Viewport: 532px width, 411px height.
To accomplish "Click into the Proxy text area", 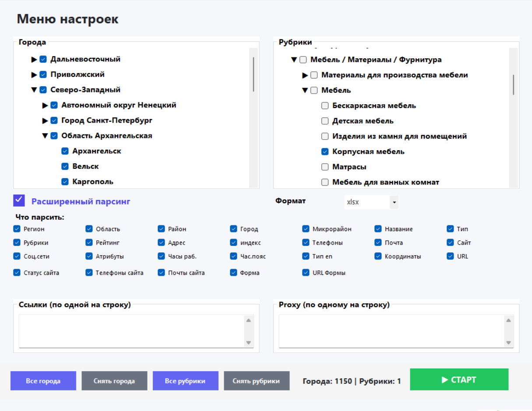I will pyautogui.click(x=391, y=331).
